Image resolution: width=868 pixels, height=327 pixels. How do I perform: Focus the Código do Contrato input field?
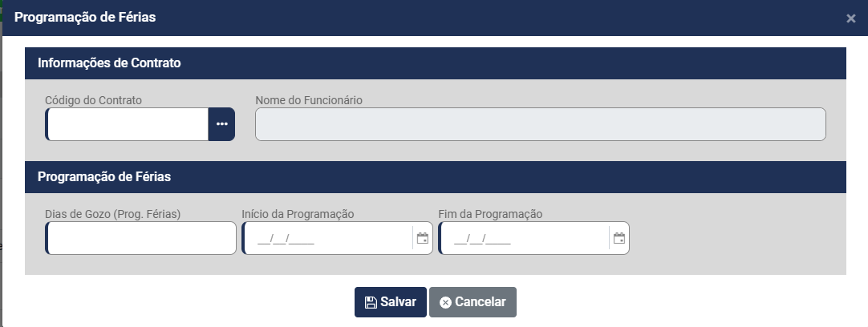click(x=128, y=124)
